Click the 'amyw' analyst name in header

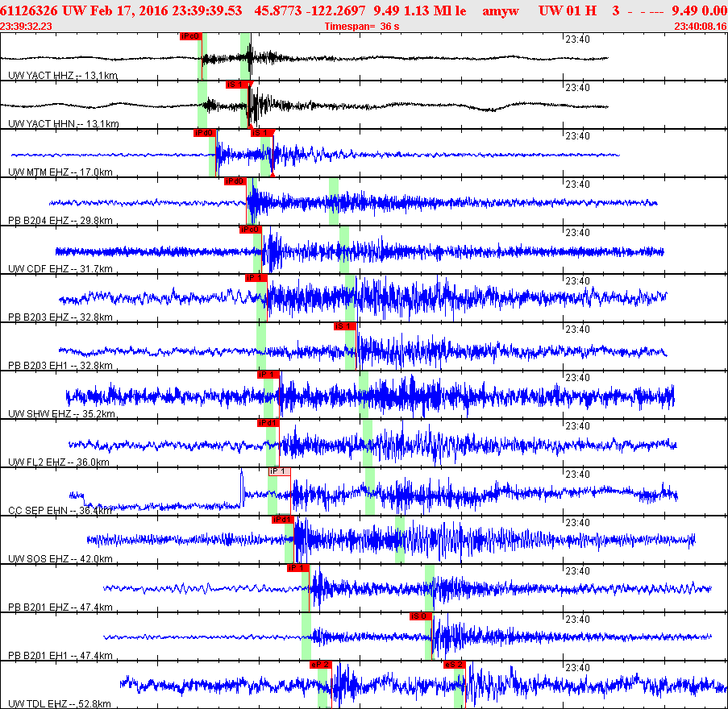[x=501, y=11]
